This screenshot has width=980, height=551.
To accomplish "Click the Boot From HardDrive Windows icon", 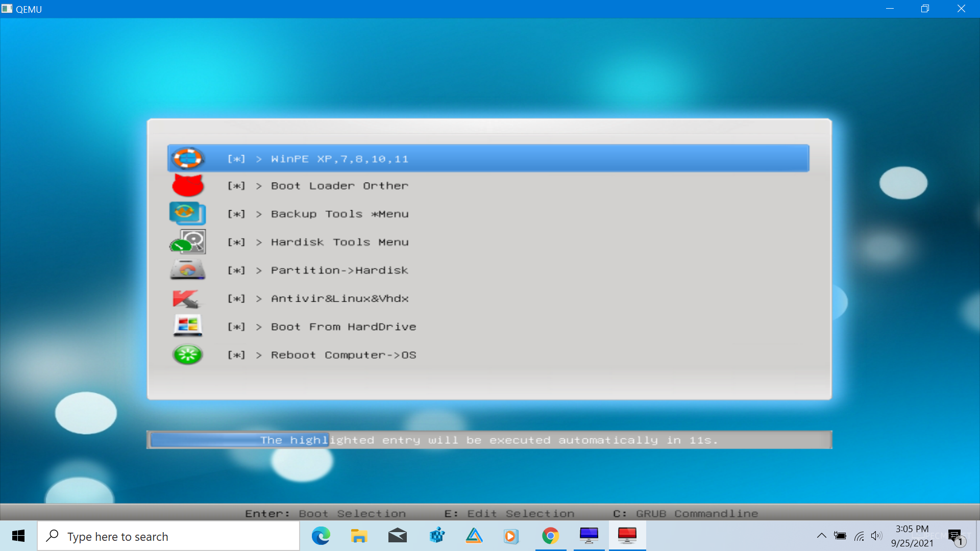I will [x=187, y=325].
